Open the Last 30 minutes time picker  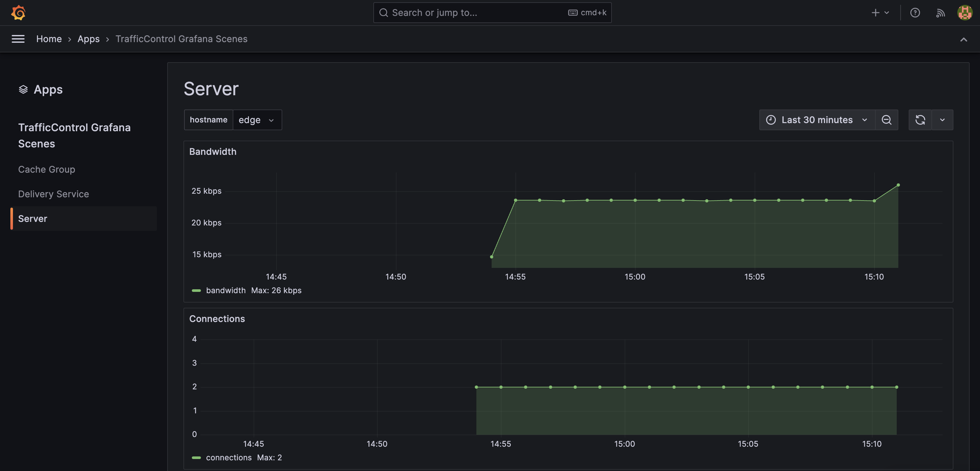coord(817,120)
